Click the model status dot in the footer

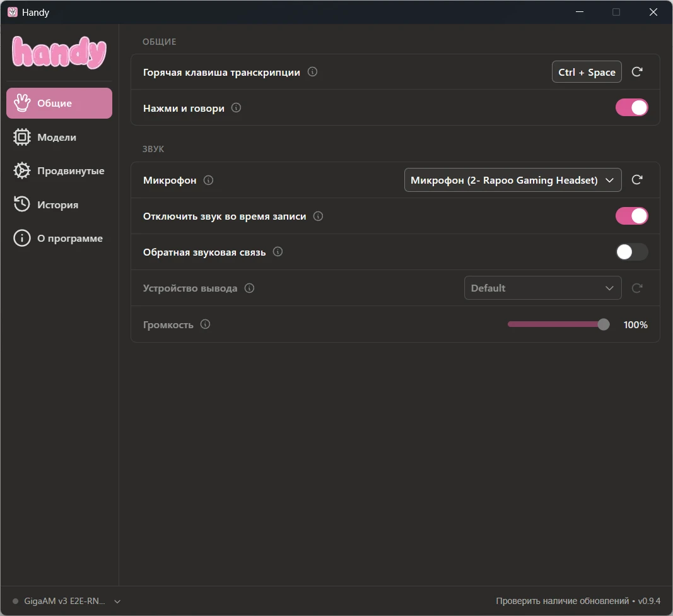click(x=15, y=601)
